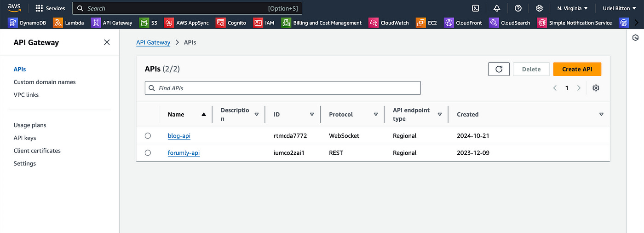Open the Services grid menu
The width and height of the screenshot is (644, 233).
pyautogui.click(x=50, y=8)
